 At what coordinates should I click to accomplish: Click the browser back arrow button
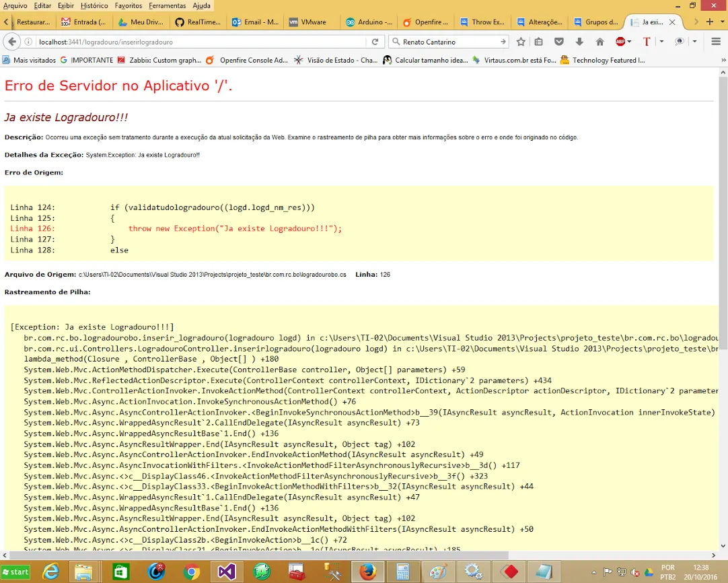click(x=12, y=42)
